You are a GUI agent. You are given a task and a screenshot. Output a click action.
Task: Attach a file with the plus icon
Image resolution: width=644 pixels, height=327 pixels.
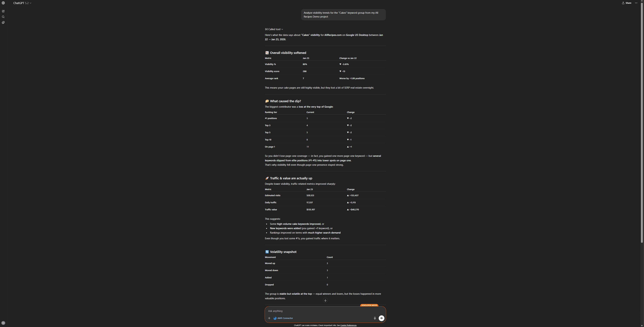point(269,318)
